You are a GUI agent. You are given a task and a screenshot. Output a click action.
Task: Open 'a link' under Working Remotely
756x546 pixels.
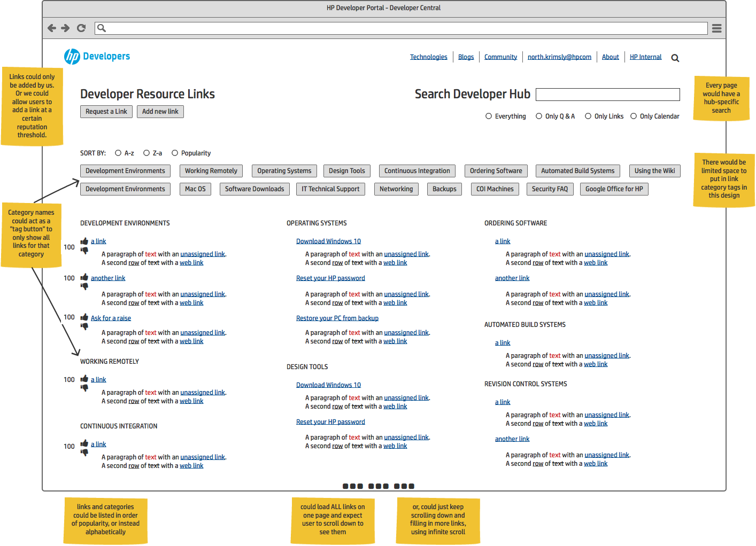pyautogui.click(x=98, y=380)
